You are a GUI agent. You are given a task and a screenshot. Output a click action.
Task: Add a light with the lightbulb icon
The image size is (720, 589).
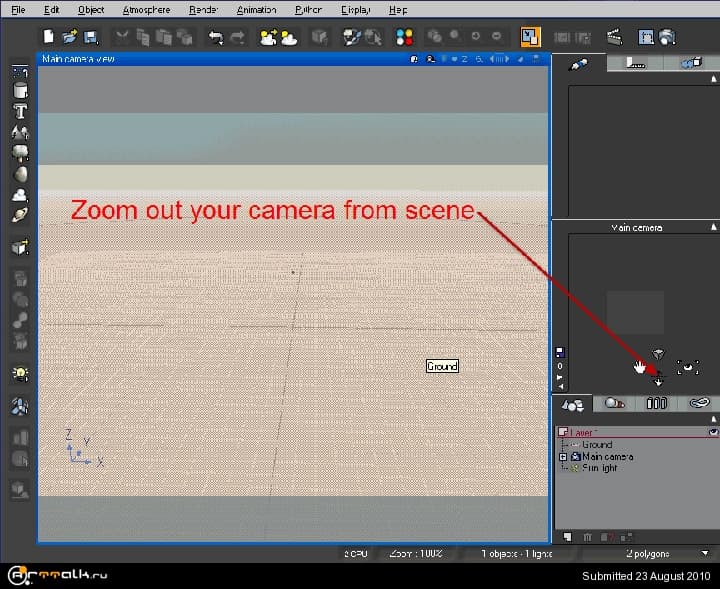point(19,373)
